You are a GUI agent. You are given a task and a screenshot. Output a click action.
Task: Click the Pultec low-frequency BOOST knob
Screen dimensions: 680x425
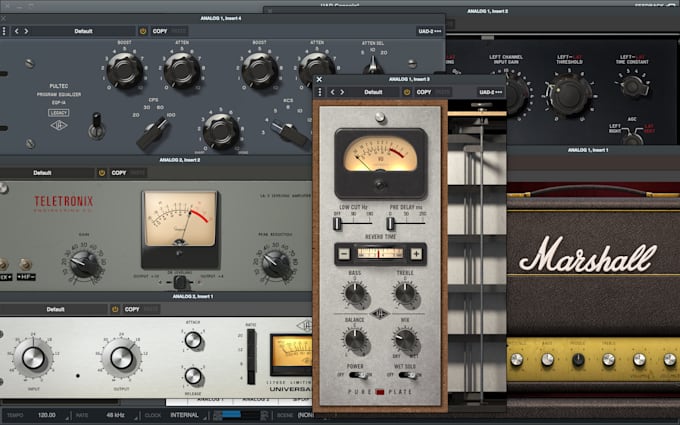pyautogui.click(x=125, y=70)
